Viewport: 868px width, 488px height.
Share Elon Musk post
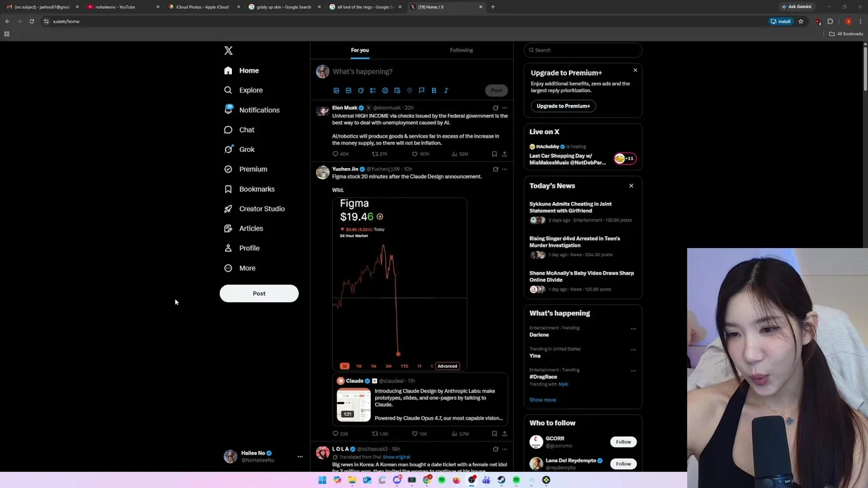coord(504,154)
